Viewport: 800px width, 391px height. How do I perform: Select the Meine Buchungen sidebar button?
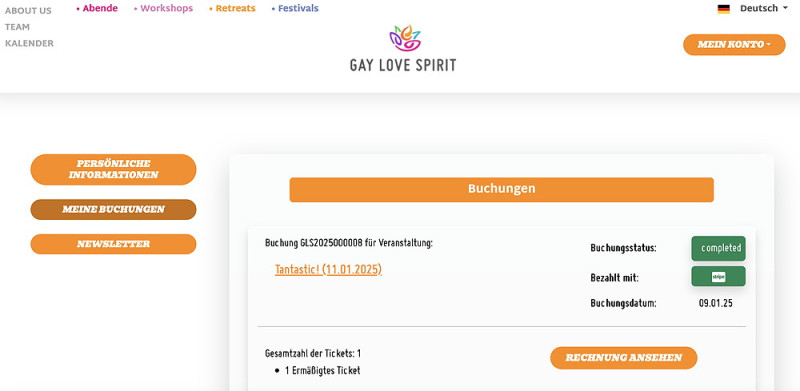113,209
